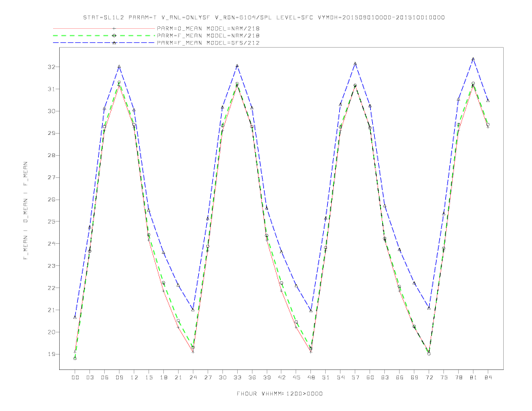The image size is (532, 411).
Task: Select legend label 'PARM=O_MEAN MODEL=NAM/218'
Action: [x=208, y=28]
